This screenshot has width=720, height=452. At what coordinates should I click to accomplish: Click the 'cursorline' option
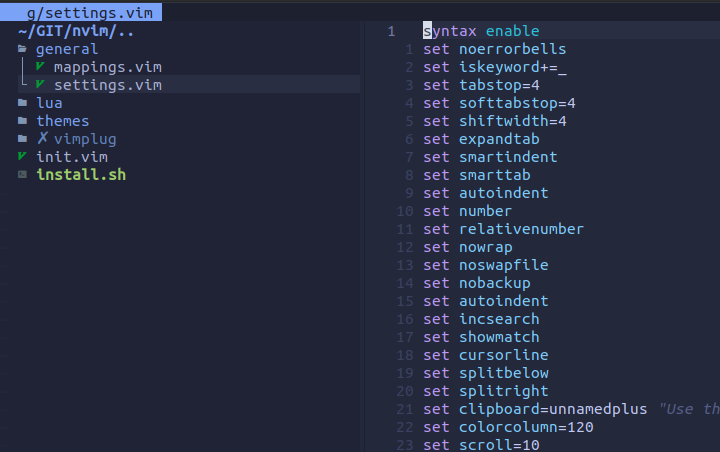click(504, 355)
